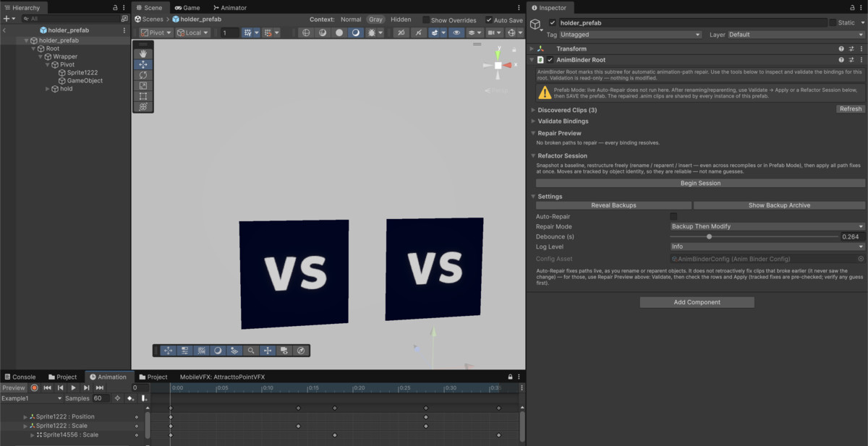The height and width of the screenshot is (446, 868).
Task: Toggle the Auto Save checkbox
Action: coord(489,20)
